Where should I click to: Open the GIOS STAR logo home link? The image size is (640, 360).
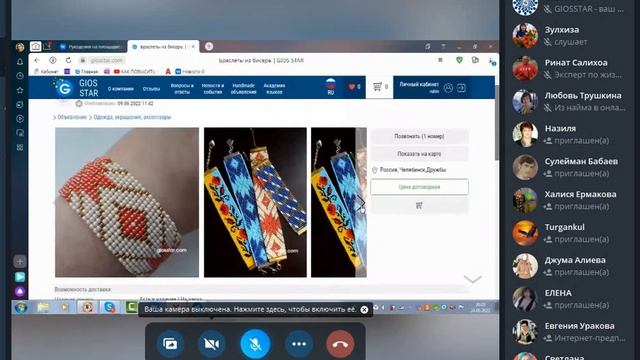(76, 87)
